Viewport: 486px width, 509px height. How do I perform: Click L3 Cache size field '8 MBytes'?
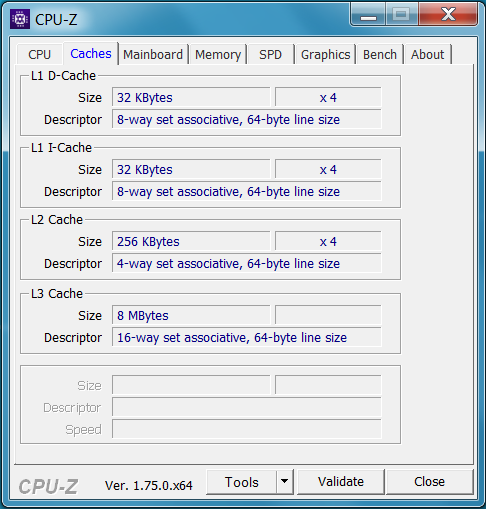[x=191, y=316]
